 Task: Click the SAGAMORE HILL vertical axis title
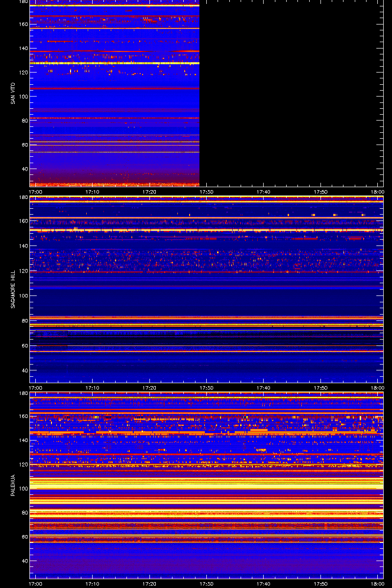(12, 289)
